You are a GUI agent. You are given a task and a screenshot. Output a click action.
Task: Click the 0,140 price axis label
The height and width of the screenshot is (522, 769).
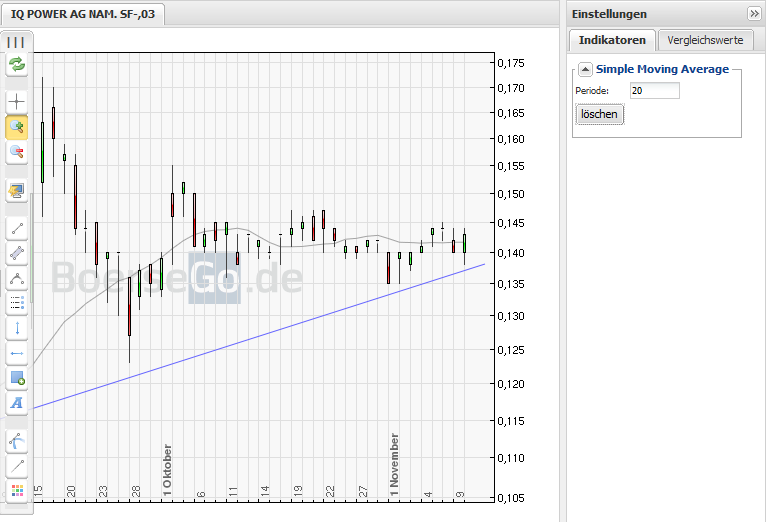pyautogui.click(x=511, y=253)
